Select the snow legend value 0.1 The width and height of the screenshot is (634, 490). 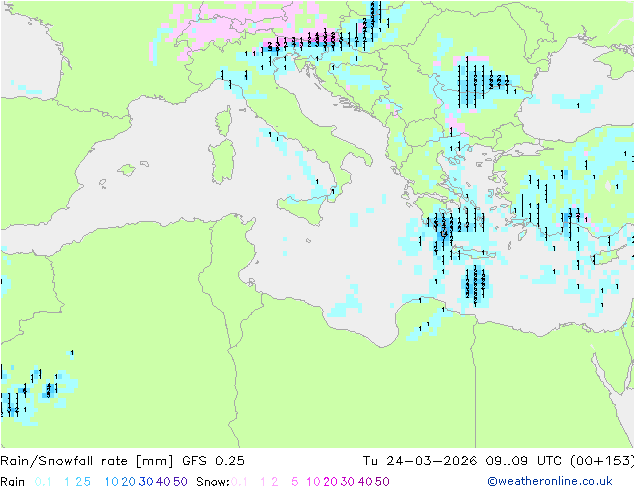pyautogui.click(x=239, y=482)
